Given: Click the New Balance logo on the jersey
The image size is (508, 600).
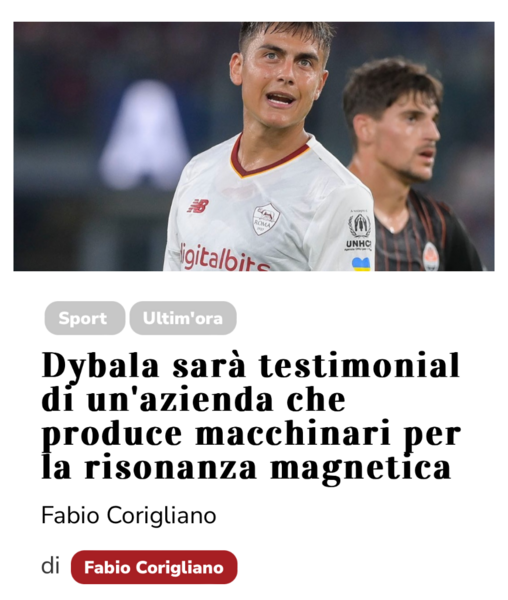Looking at the screenshot, I should (x=198, y=206).
